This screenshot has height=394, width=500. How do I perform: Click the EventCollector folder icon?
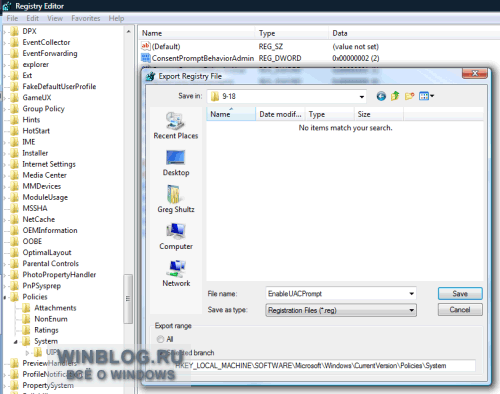pyautogui.click(x=14, y=42)
